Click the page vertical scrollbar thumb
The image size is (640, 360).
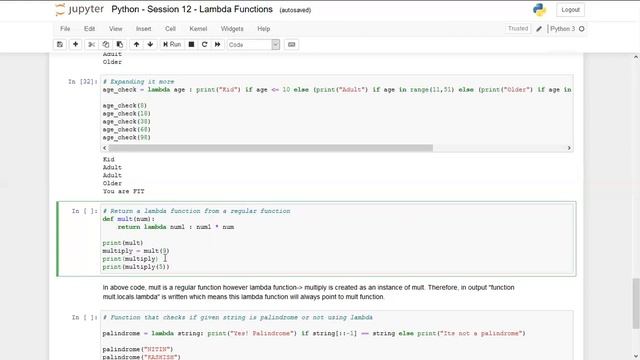(x=636, y=303)
